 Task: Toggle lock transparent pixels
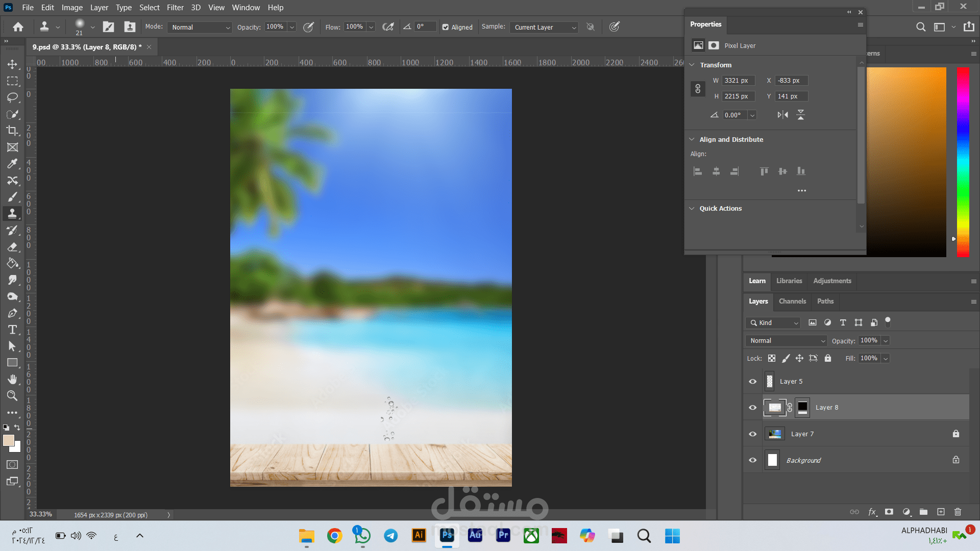tap(772, 359)
